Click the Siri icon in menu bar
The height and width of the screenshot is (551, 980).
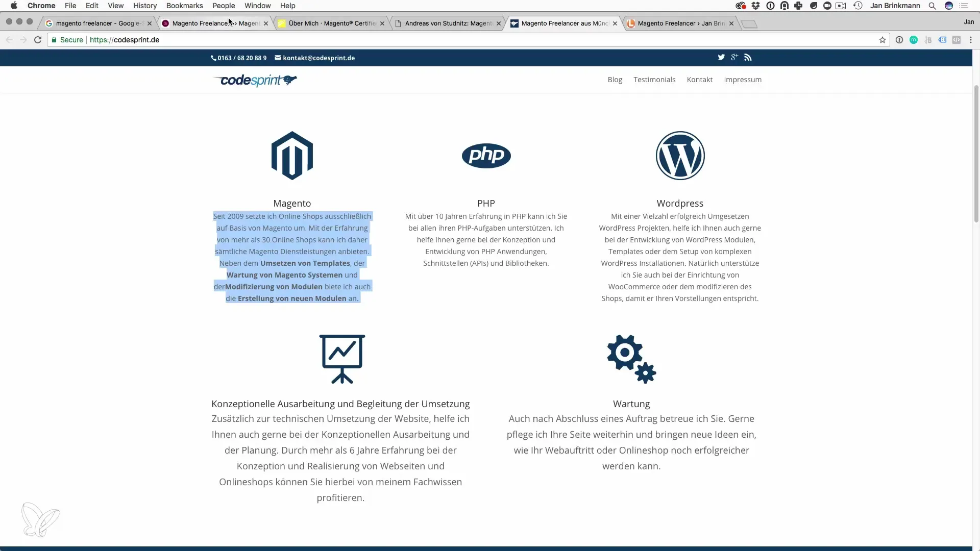(x=949, y=6)
